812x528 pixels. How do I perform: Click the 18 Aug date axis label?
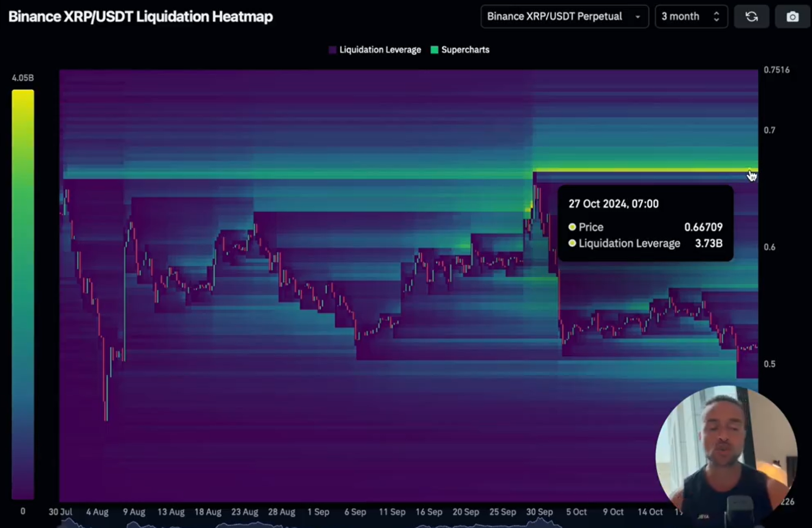tap(208, 512)
